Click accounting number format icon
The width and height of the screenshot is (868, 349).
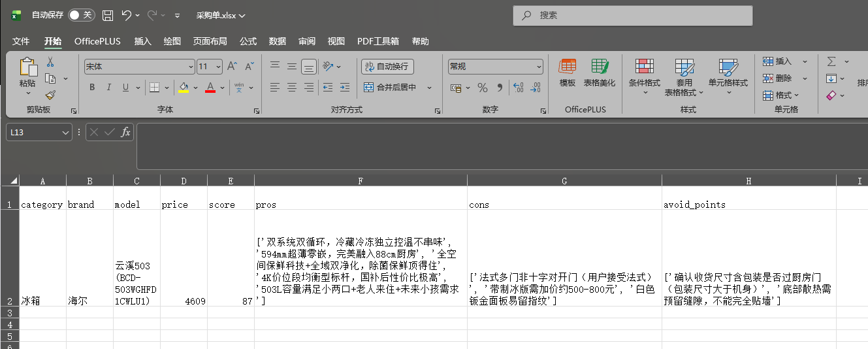456,88
